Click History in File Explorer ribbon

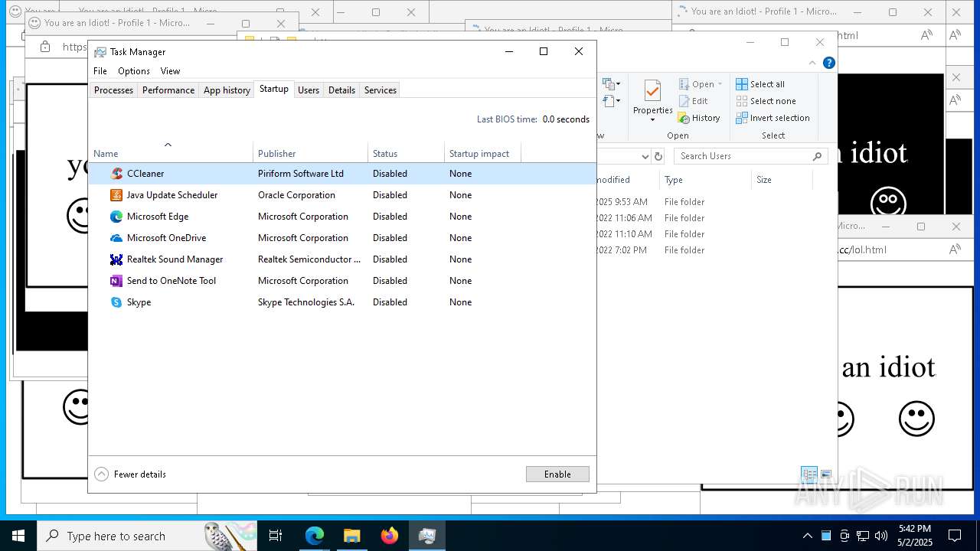(x=699, y=118)
